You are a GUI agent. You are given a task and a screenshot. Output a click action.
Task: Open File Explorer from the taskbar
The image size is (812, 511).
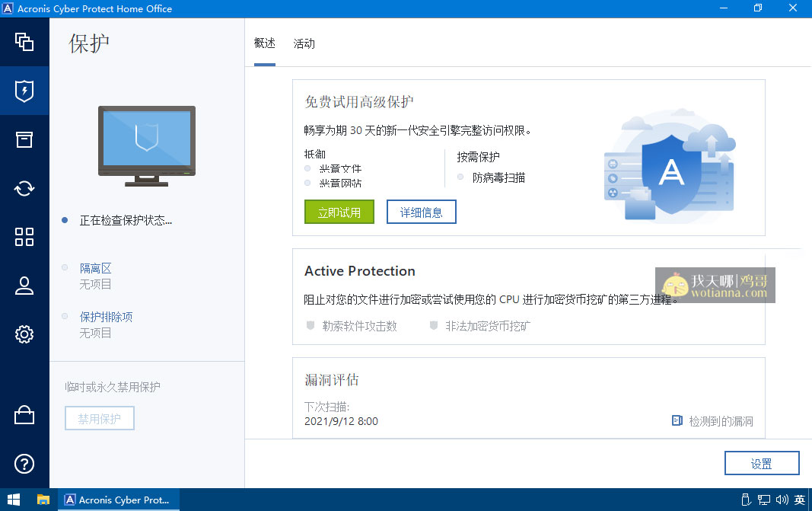click(x=43, y=500)
